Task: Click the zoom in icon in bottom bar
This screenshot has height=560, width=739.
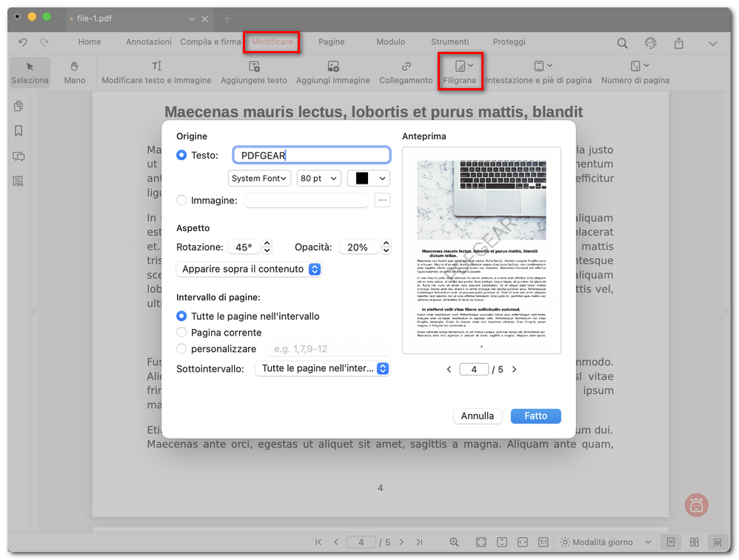Action: click(x=454, y=542)
